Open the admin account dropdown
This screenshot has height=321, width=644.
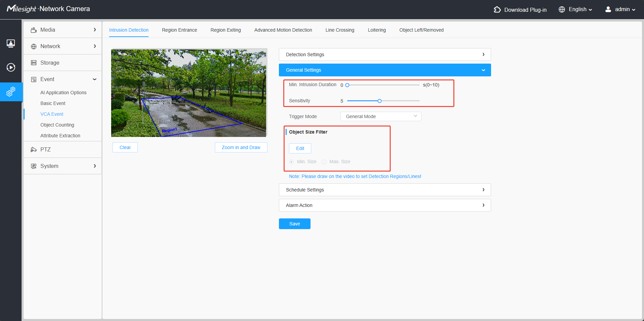[x=625, y=9]
